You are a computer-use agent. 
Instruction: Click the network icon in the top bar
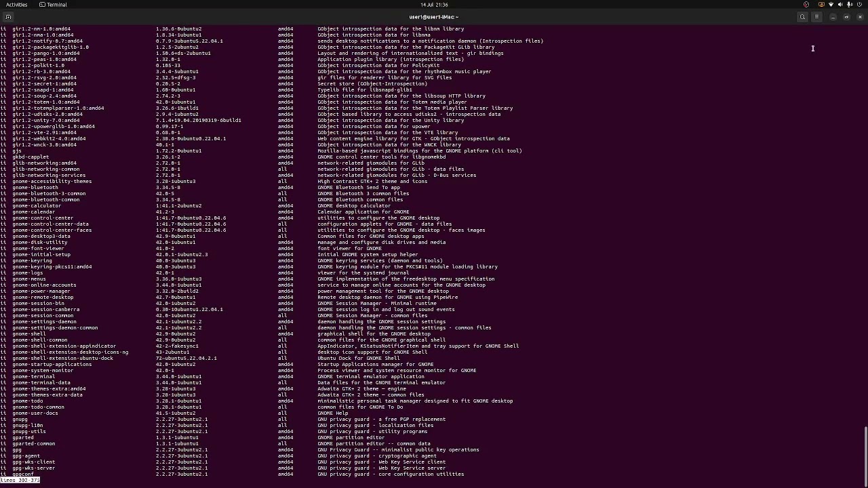[831, 5]
